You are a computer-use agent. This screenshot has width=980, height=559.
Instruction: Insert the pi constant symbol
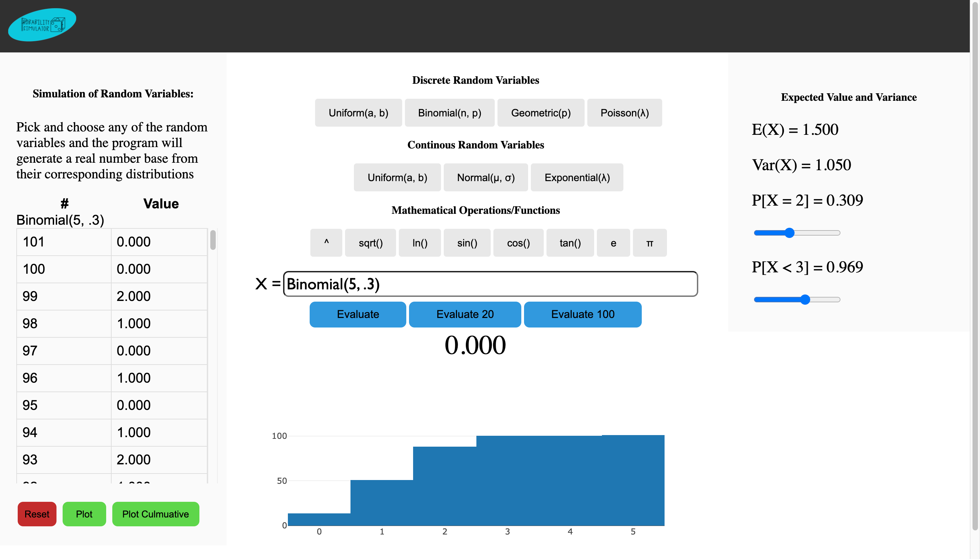point(649,243)
